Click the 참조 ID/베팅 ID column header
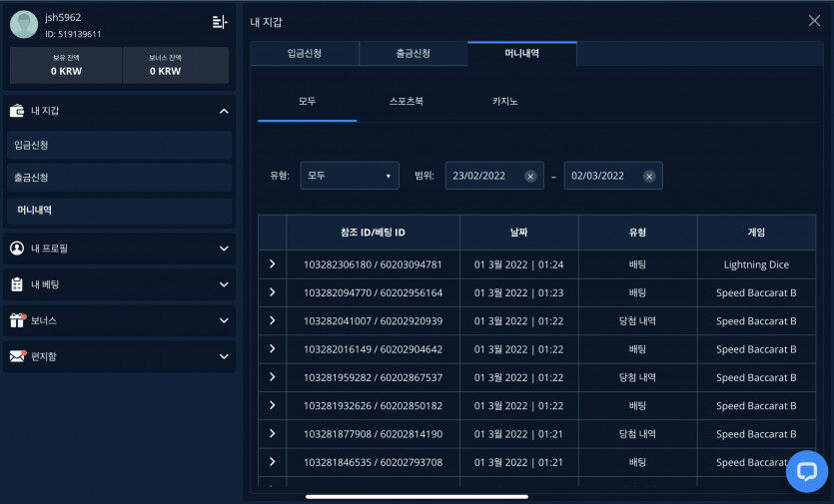The image size is (834, 504). click(373, 233)
